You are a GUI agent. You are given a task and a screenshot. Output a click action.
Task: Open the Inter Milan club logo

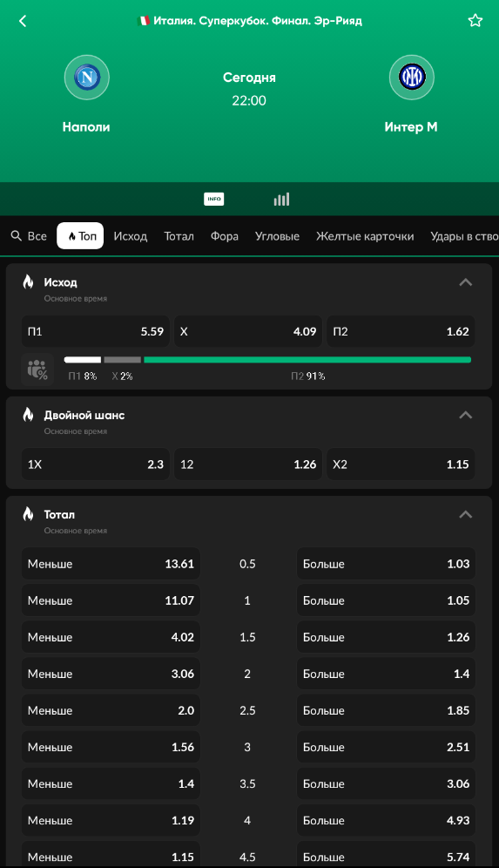412,77
